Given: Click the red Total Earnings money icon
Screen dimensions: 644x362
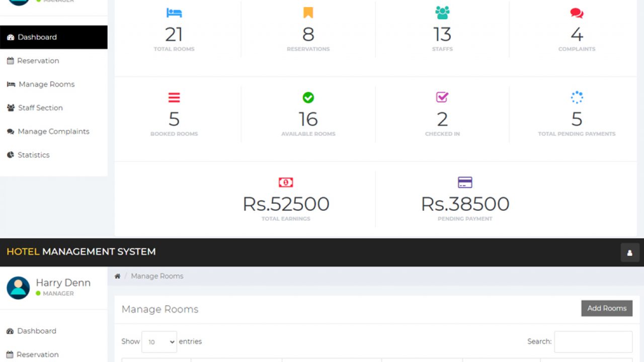Looking at the screenshot, I should 286,182.
